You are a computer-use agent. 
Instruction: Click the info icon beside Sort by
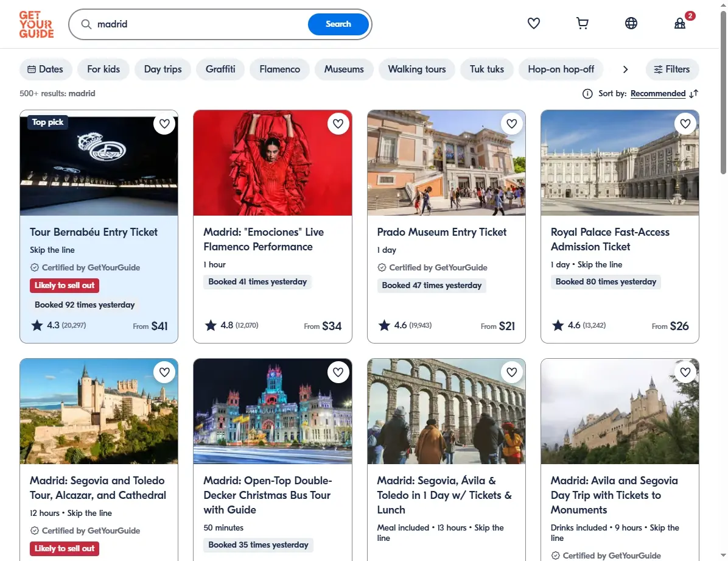click(x=587, y=94)
